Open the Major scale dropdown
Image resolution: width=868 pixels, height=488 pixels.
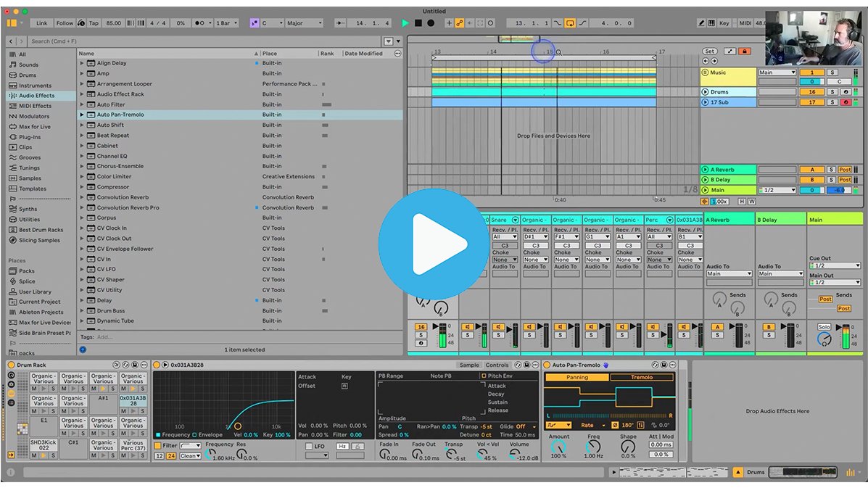tap(305, 23)
